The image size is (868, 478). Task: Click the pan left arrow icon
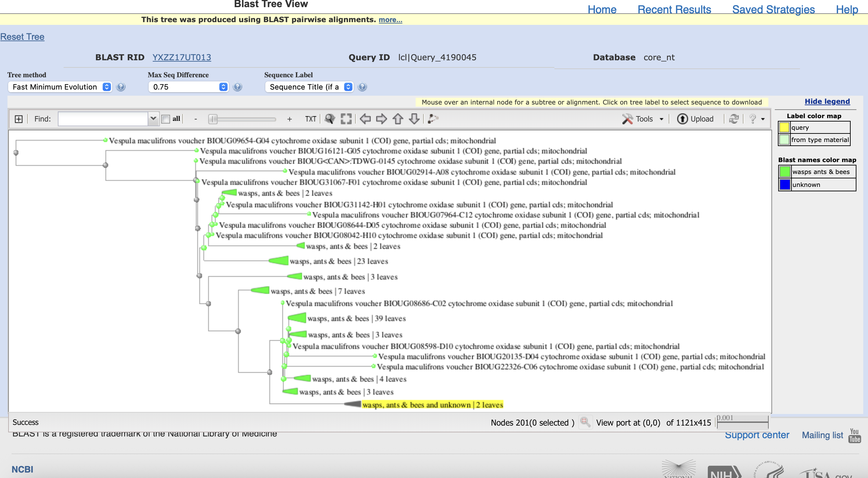[365, 119]
